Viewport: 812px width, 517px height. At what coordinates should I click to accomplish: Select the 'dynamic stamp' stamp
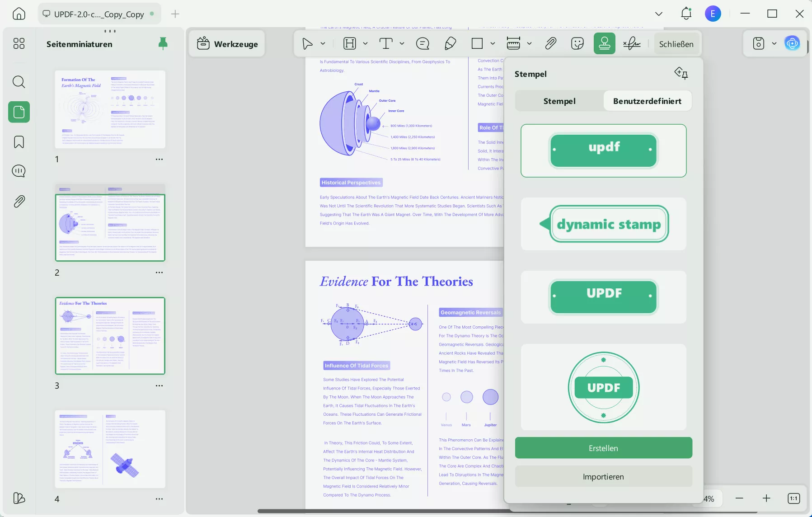[x=603, y=224]
